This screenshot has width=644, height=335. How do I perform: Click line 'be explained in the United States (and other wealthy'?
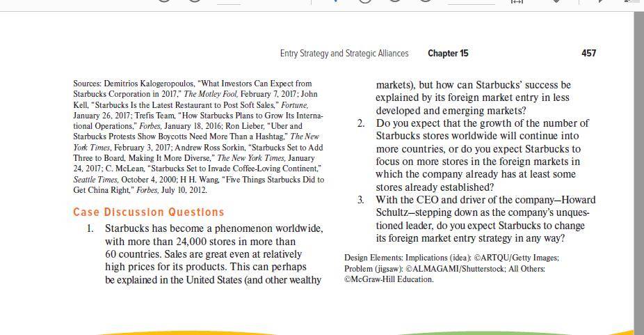(214, 280)
